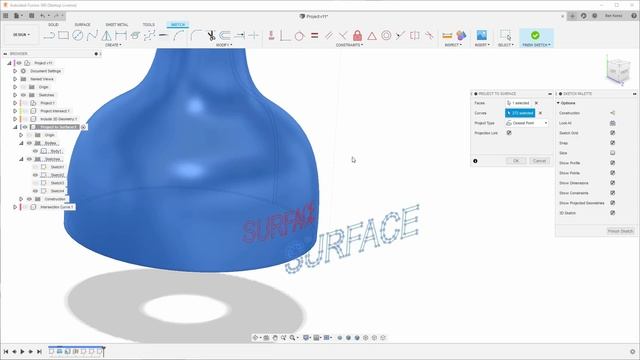Toggle the Sketch Grid checkbox

[612, 133]
